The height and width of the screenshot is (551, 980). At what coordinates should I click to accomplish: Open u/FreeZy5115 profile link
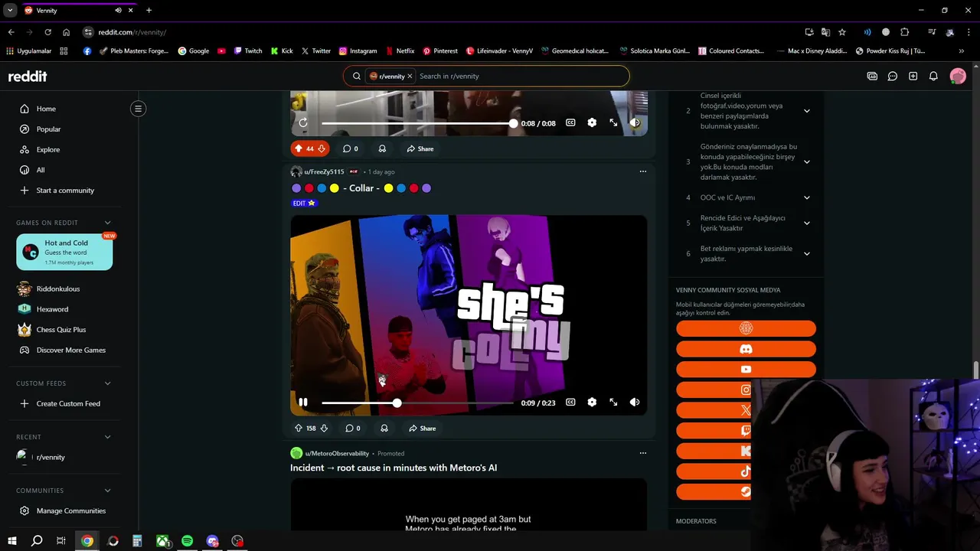tap(324, 171)
